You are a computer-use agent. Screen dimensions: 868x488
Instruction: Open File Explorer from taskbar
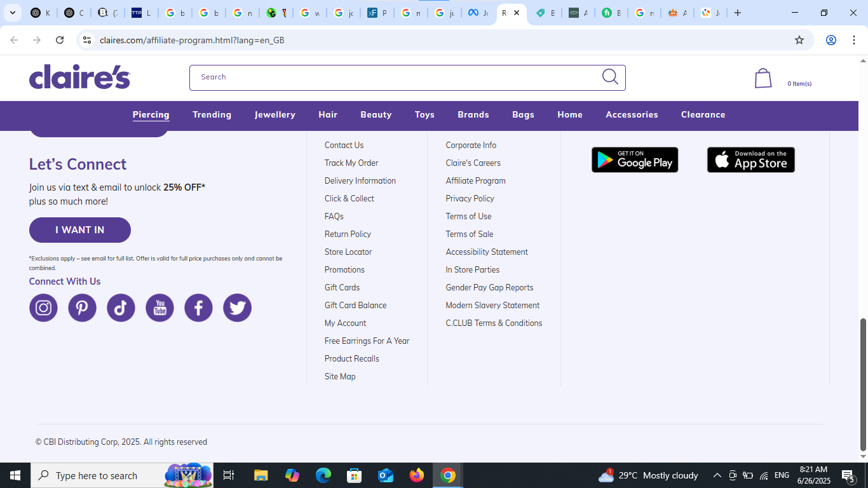(x=261, y=475)
